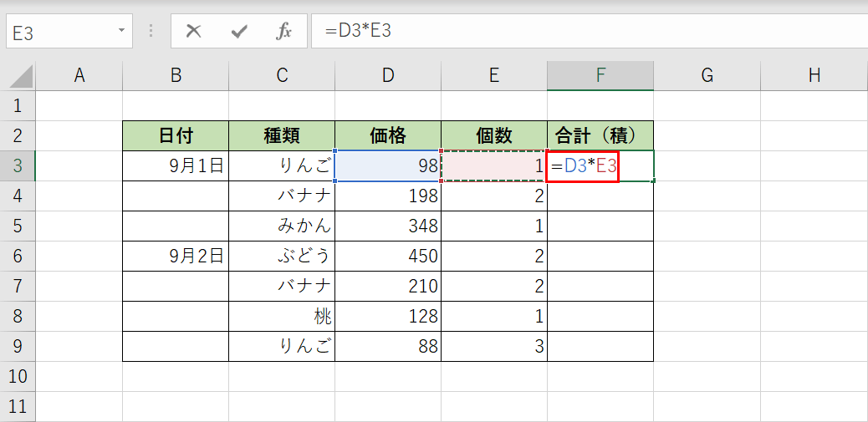The image size is (868, 422).
Task: Select row 8 header
Action: tap(18, 317)
